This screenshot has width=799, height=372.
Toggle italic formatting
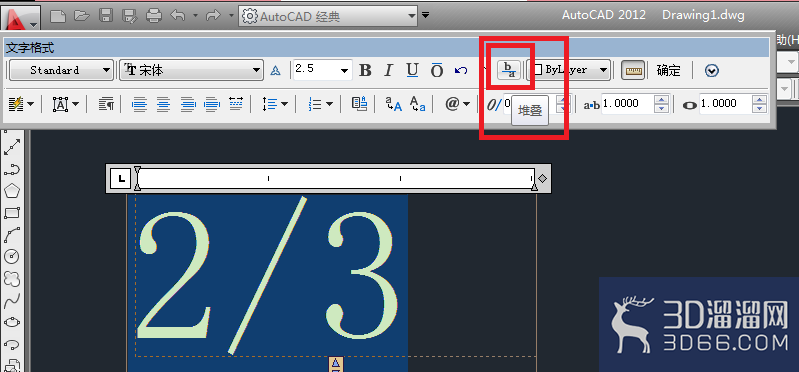389,70
